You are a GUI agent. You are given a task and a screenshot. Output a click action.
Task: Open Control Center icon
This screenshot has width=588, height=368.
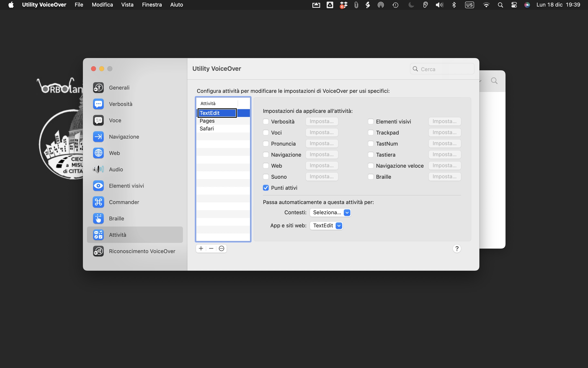click(514, 5)
